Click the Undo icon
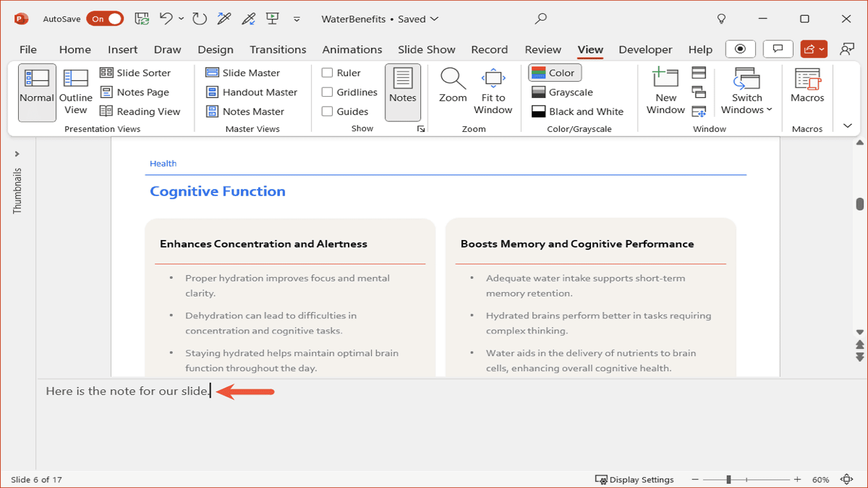This screenshot has height=488, width=868. (166, 19)
